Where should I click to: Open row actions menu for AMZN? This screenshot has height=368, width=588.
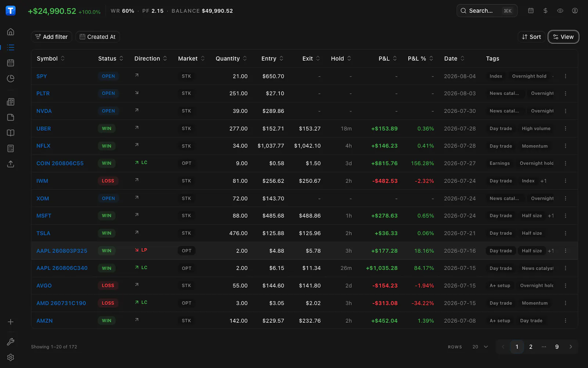coord(566,321)
